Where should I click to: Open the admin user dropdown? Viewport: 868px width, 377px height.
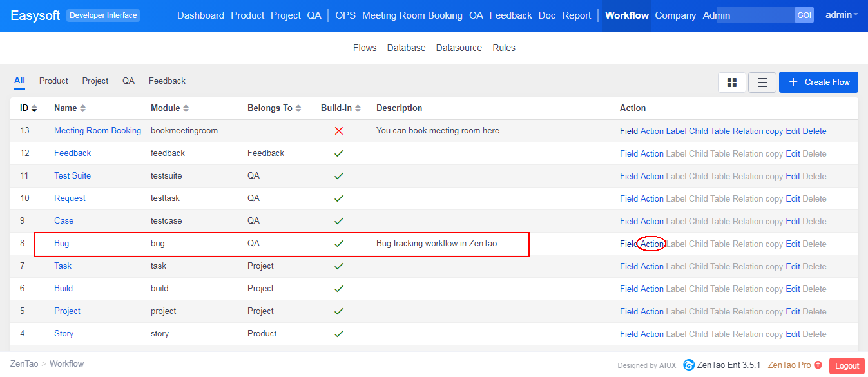842,15
